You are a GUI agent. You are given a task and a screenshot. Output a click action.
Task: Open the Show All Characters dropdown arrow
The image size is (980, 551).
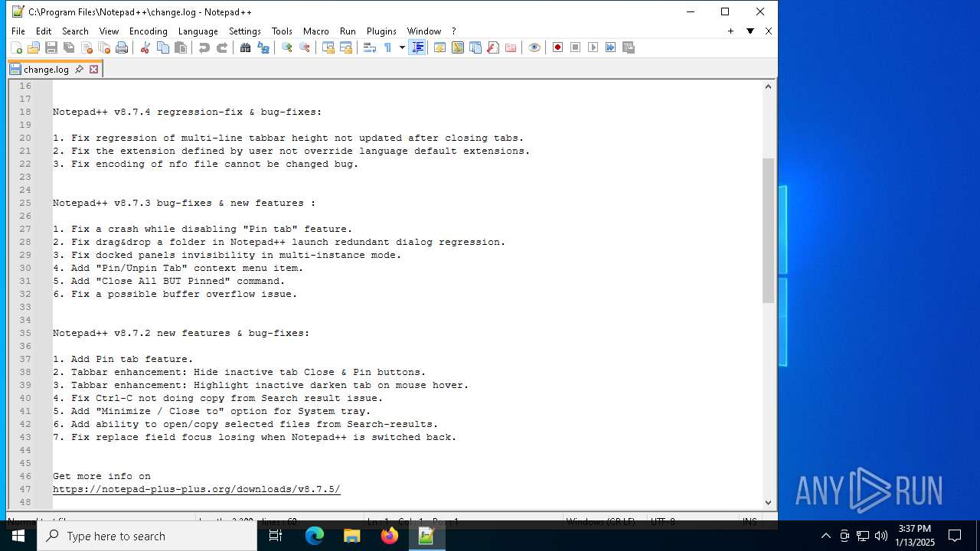click(402, 47)
